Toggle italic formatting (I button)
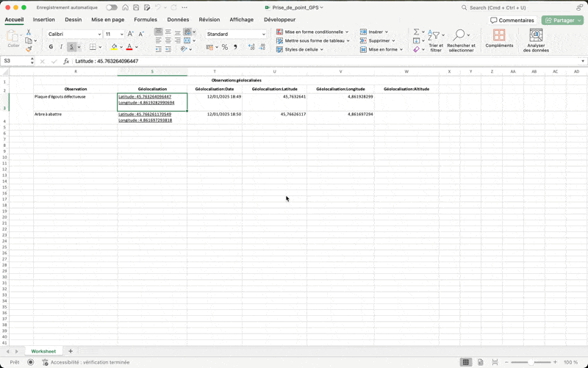 point(61,47)
